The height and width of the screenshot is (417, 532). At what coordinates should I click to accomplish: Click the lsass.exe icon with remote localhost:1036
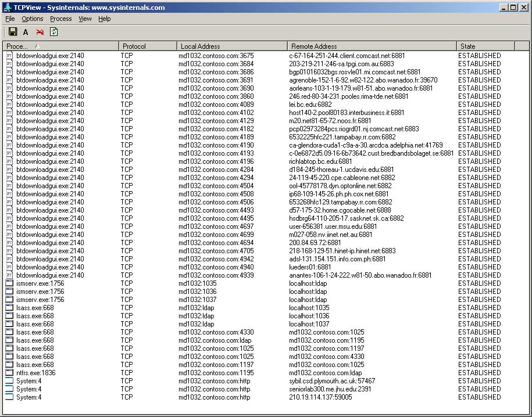pos(9,316)
